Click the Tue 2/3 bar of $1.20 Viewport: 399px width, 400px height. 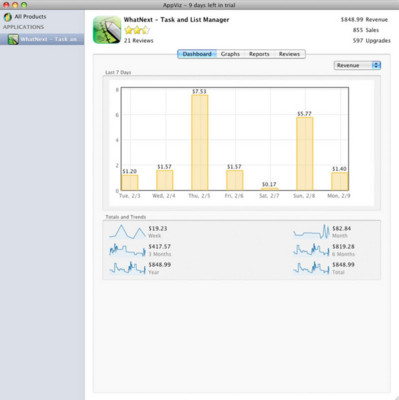[130, 183]
